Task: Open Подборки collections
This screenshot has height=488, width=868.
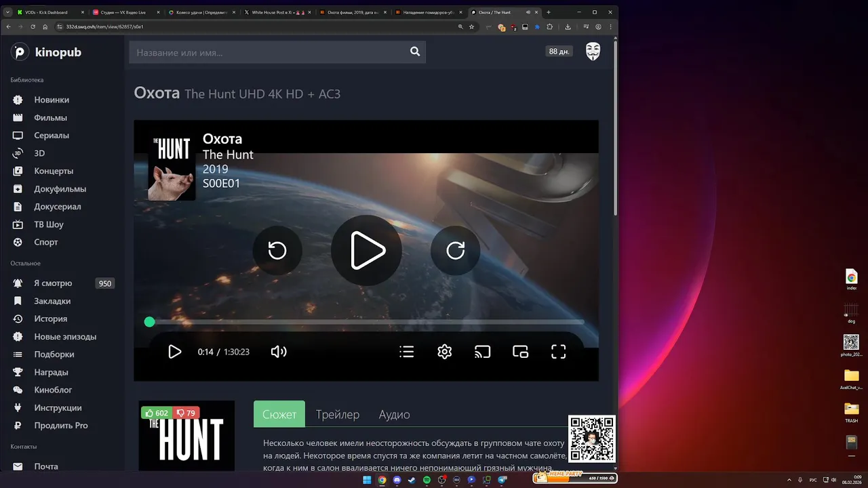Action: point(54,354)
